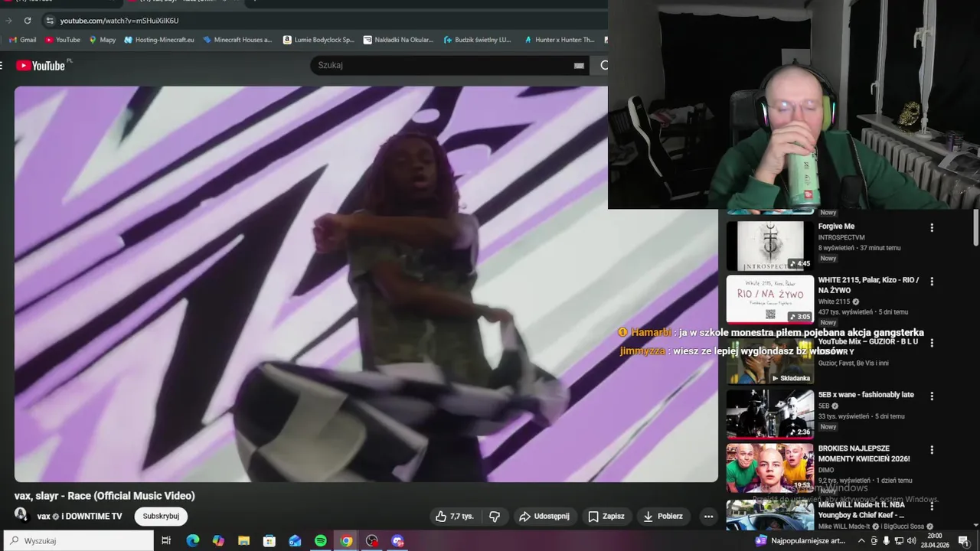This screenshot has width=980, height=551.
Task: Open the YouTube home logo
Action: (41, 66)
